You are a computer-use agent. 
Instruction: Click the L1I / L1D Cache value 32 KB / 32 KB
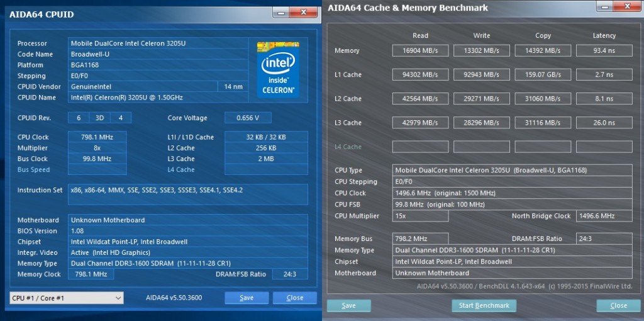pyautogui.click(x=266, y=137)
